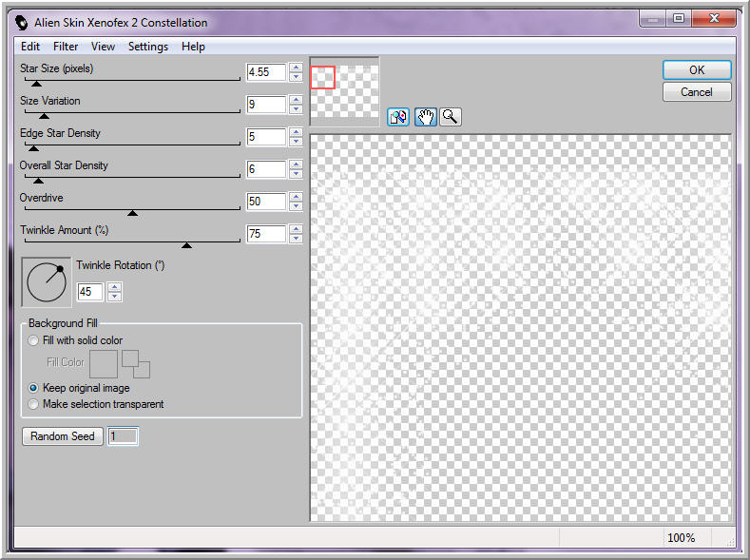The image size is (750, 560).
Task: Open the Edit menu
Action: (x=30, y=47)
